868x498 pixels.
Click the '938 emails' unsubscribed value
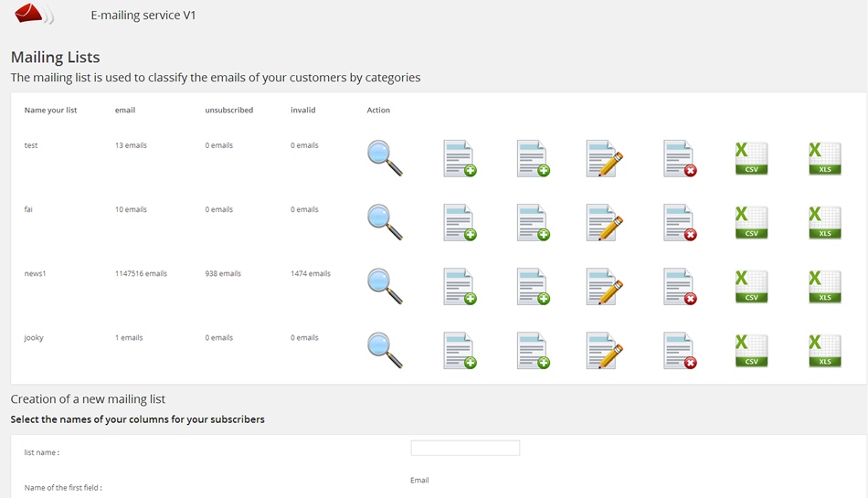tap(223, 274)
